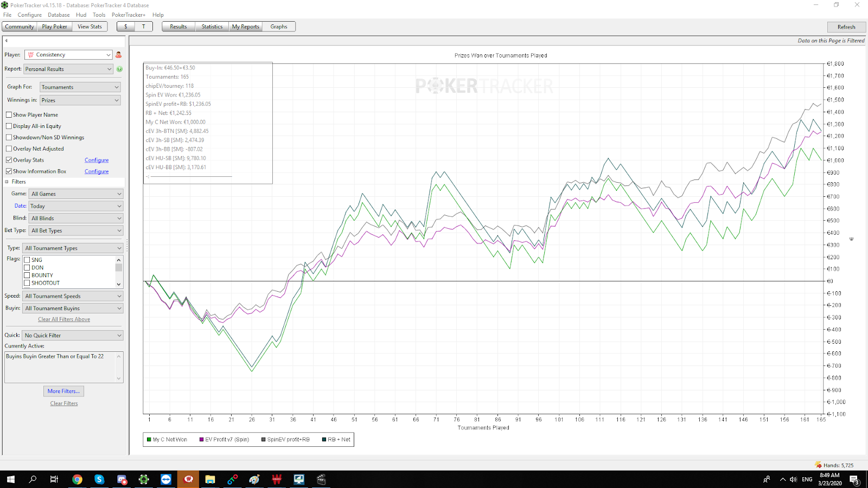Uncheck the Overlay Stats checkbox

tap(9, 160)
